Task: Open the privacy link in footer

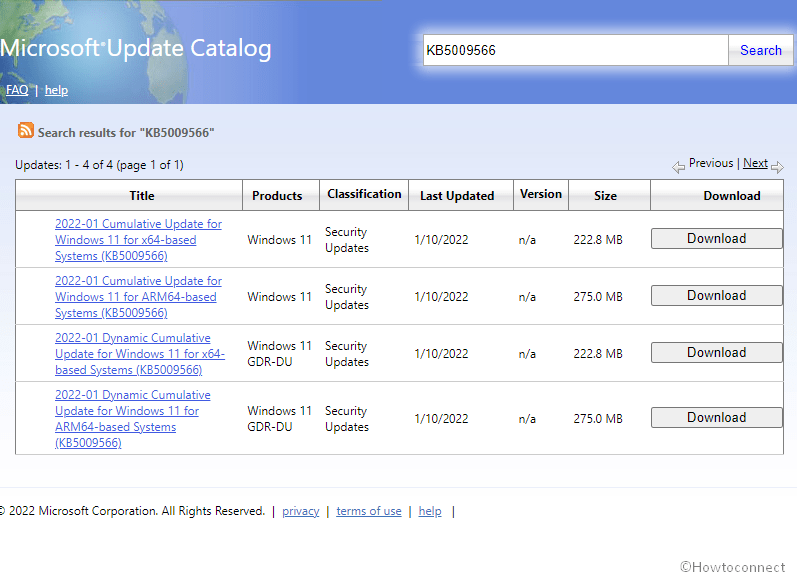Action: (x=300, y=511)
